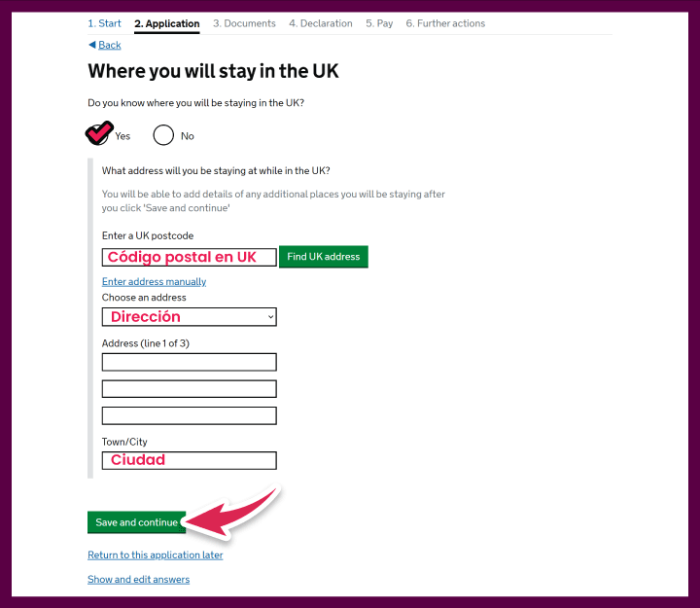
Task: Focus the UK postcode input field
Action: [190, 258]
